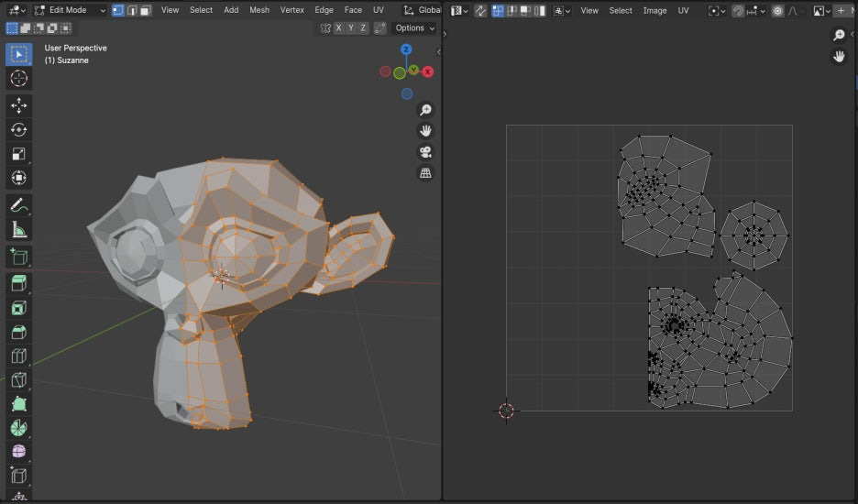This screenshot has height=504, width=858.
Task: Click the pan hand in UV editor
Action: coord(839,57)
